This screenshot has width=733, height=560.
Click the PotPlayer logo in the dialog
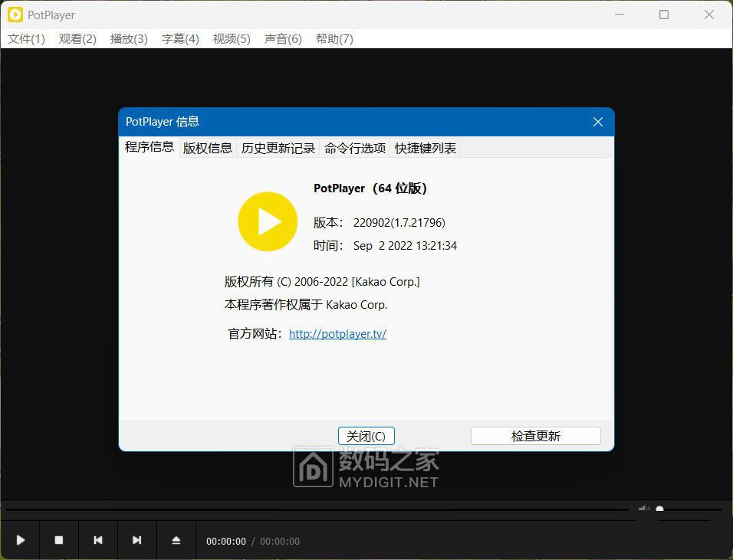[x=268, y=222]
